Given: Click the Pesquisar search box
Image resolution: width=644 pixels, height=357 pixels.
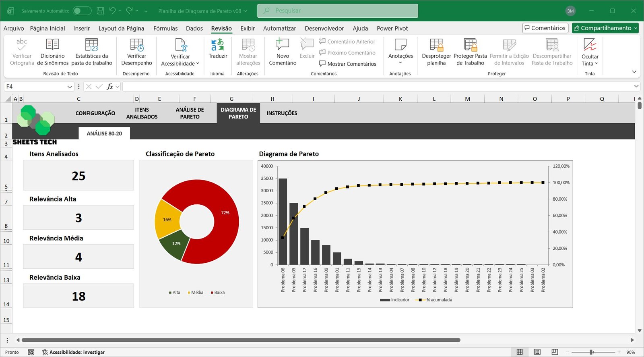Looking at the screenshot, I should [x=337, y=11].
